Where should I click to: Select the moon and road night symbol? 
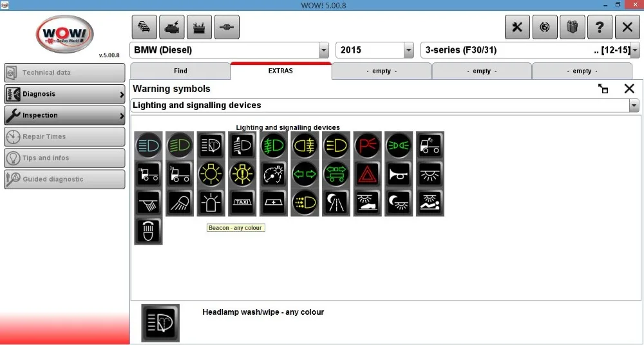click(336, 203)
